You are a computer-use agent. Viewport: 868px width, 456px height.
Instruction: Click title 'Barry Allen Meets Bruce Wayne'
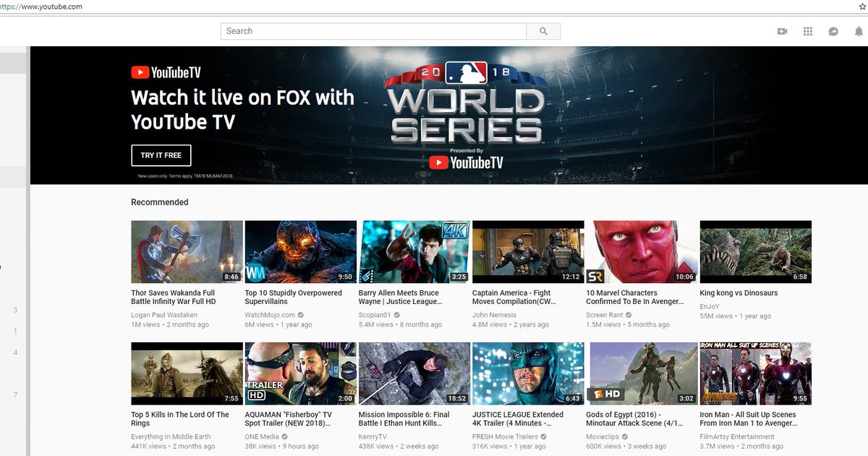[400, 297]
